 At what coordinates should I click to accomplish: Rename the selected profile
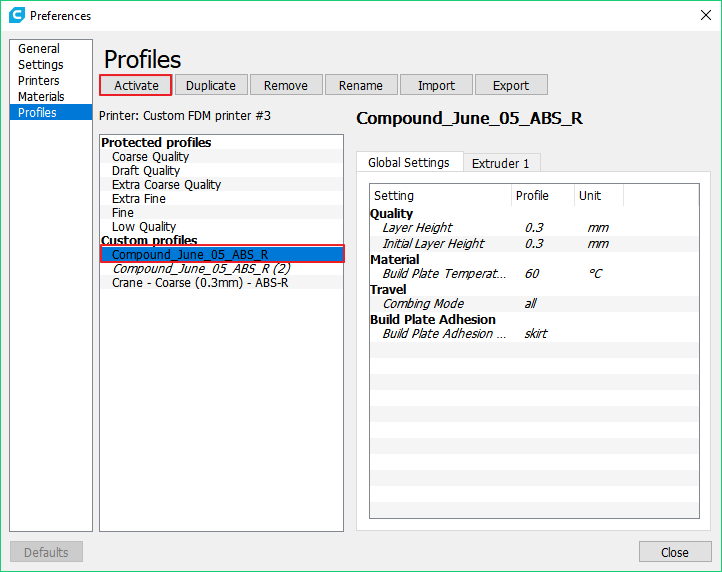tap(360, 86)
